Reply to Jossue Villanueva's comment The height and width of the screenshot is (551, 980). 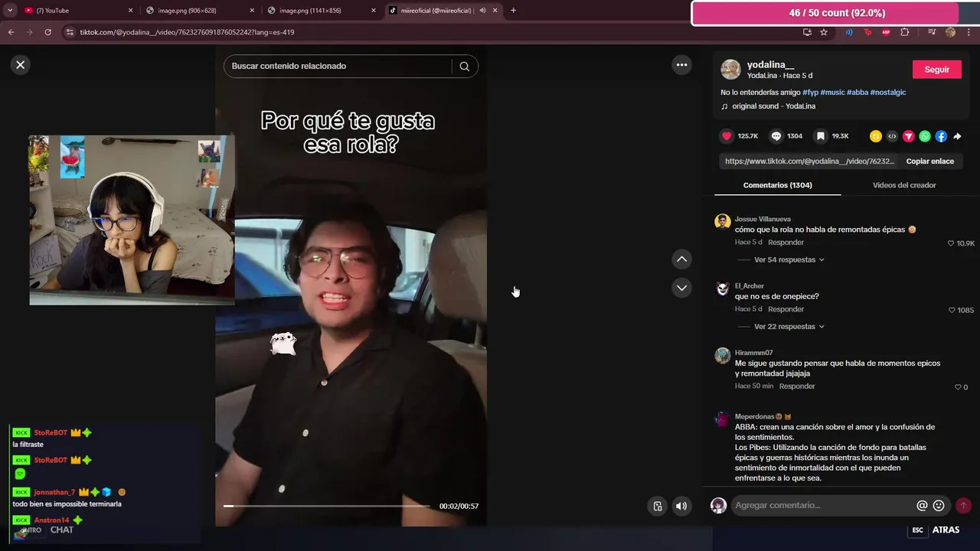pos(786,243)
